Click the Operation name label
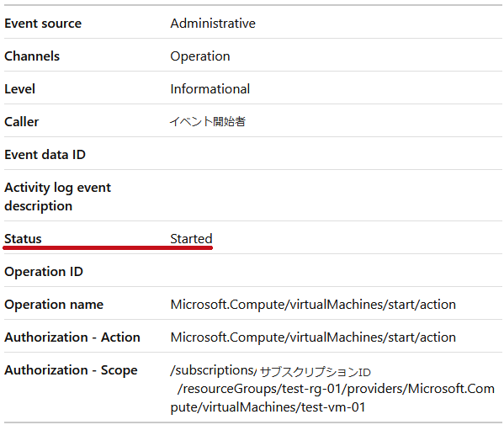Image resolution: width=504 pixels, height=425 pixels. (x=54, y=305)
